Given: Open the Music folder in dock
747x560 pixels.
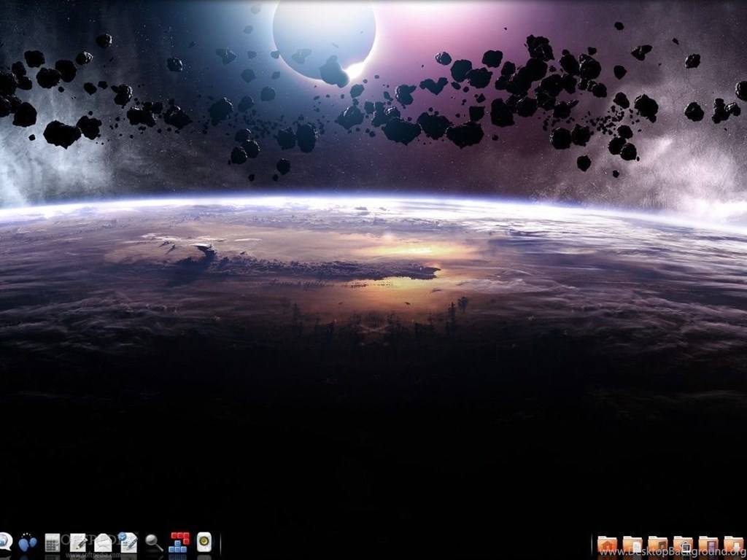Looking at the screenshot, I should coord(657,544).
